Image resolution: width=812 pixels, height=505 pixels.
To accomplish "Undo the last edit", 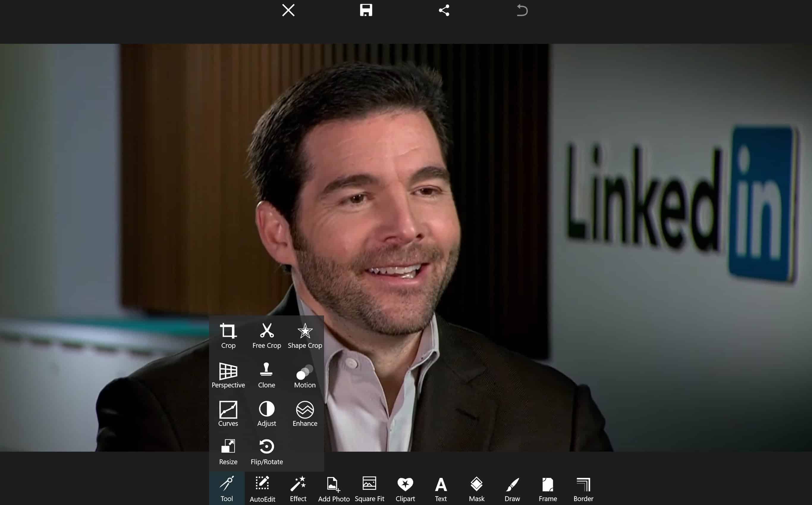I will point(522,10).
